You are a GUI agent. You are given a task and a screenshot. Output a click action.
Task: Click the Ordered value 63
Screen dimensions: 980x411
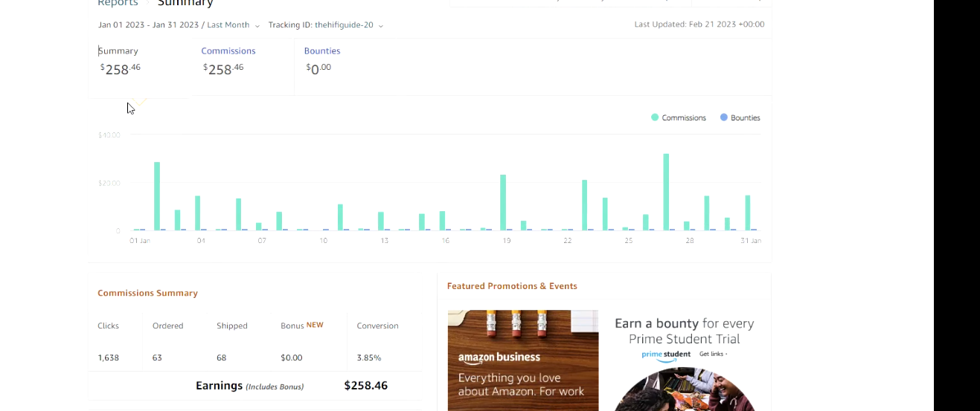tap(157, 357)
